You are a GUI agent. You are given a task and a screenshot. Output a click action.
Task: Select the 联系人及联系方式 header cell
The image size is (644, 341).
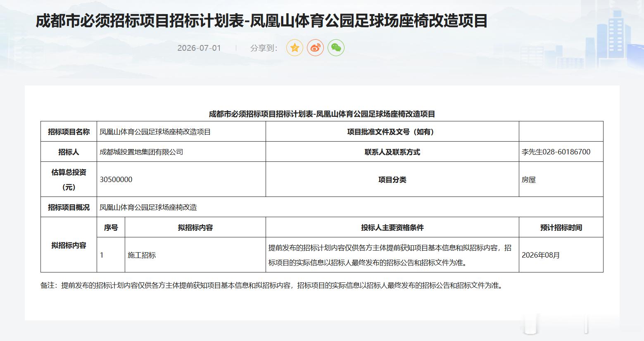392,152
